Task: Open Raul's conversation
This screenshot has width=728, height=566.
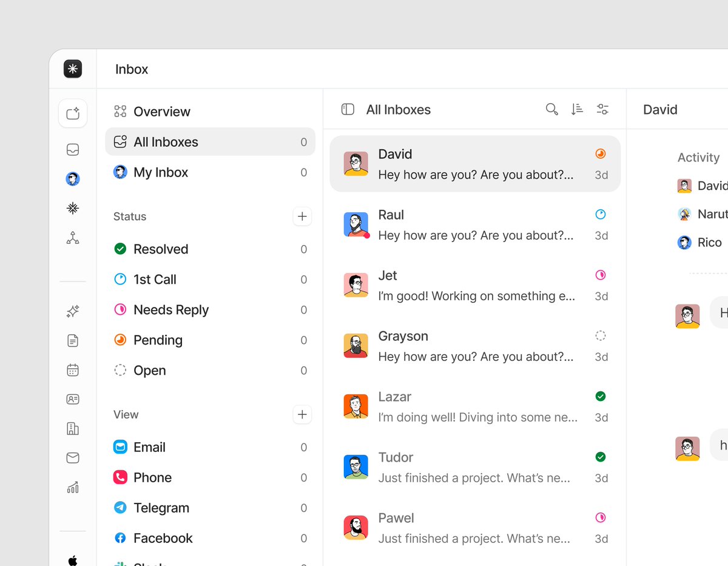Action: pyautogui.click(x=475, y=224)
